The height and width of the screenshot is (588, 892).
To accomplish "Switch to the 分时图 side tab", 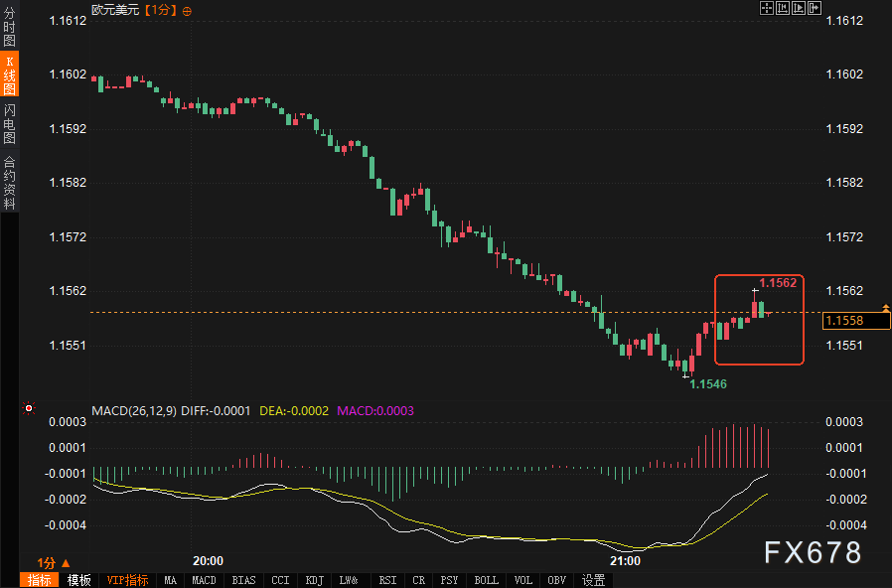I will coord(10,28).
